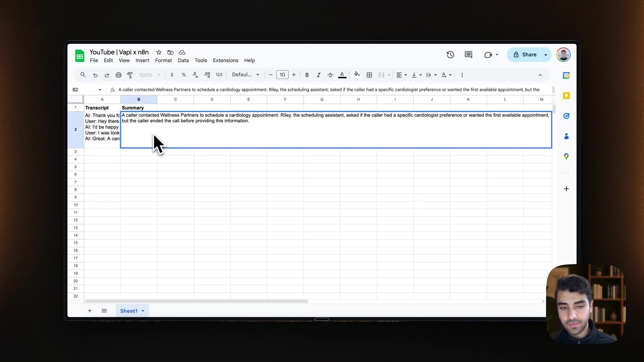This screenshot has width=644, height=362.
Task: Click the print icon
Action: (118, 75)
